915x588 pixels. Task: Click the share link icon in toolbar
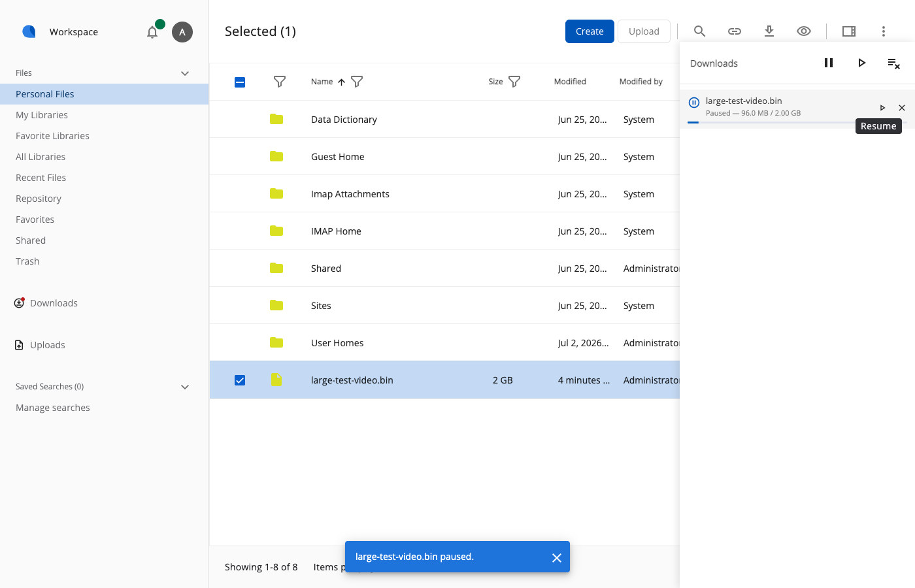click(735, 31)
